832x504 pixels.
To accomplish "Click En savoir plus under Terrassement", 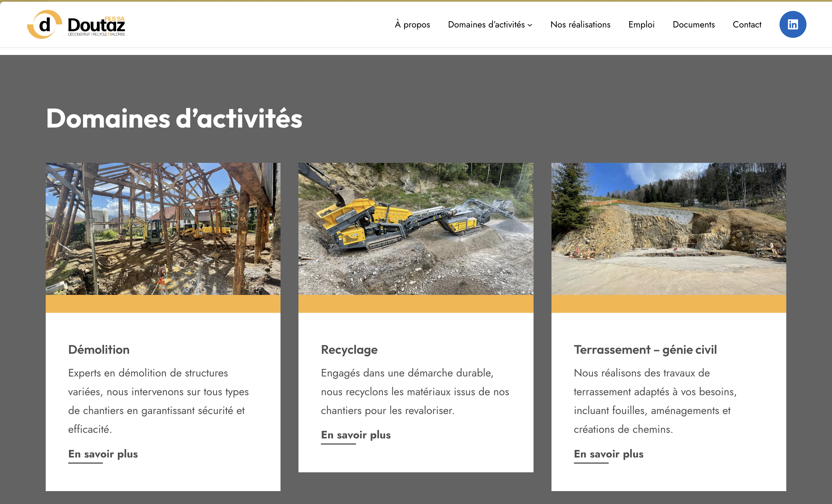I will click(x=608, y=454).
